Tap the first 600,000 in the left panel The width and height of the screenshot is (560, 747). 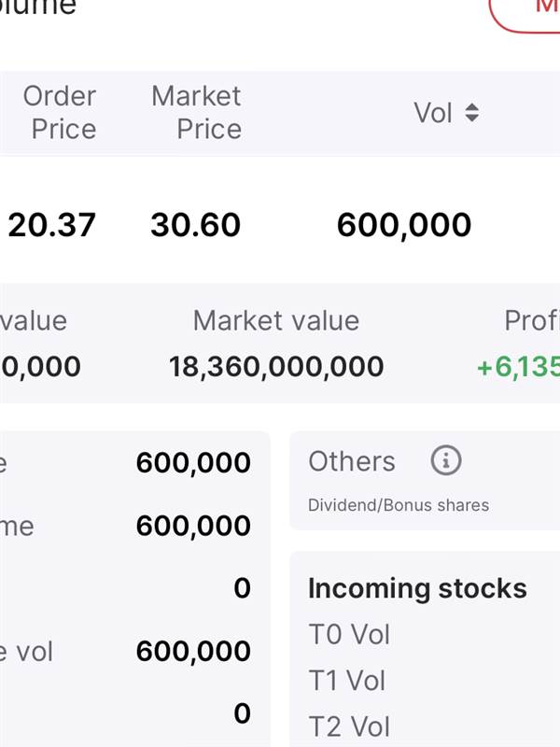(193, 462)
